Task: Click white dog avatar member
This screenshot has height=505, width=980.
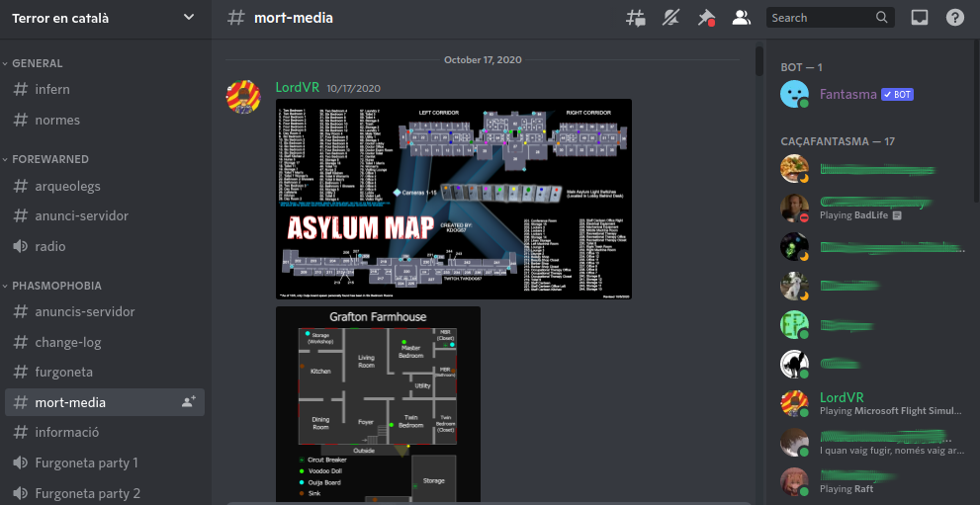Action: [794, 286]
